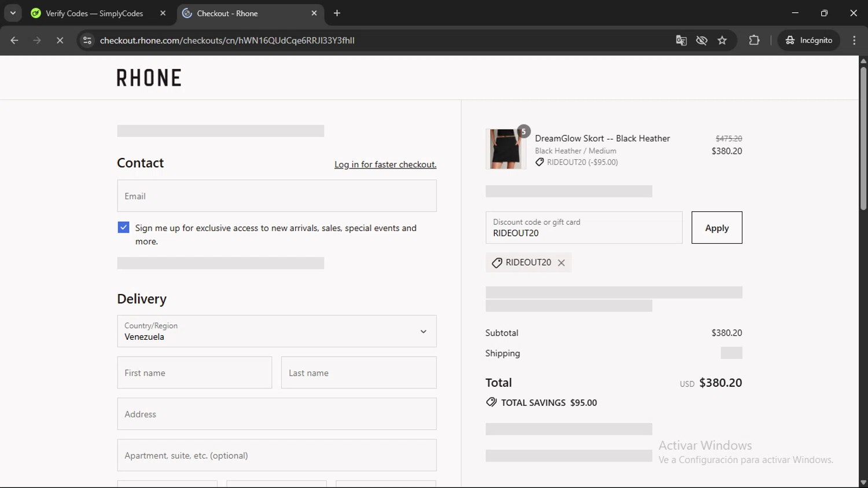Click the page vertical scrollbar thumb
Image resolution: width=868 pixels, height=488 pixels.
pos(863,139)
